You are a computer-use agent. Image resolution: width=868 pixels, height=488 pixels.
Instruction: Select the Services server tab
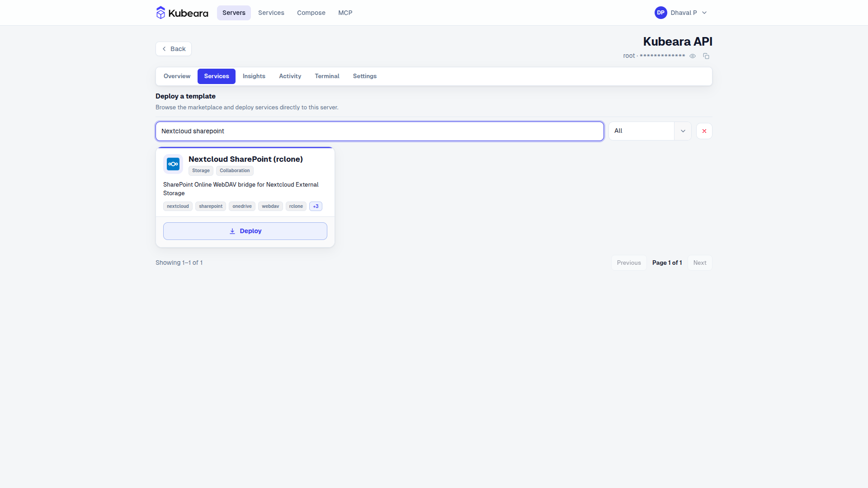(217, 76)
